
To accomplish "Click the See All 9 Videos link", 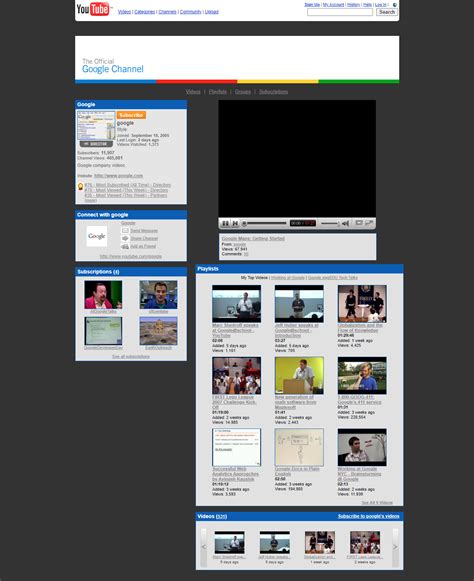I will point(377,503).
